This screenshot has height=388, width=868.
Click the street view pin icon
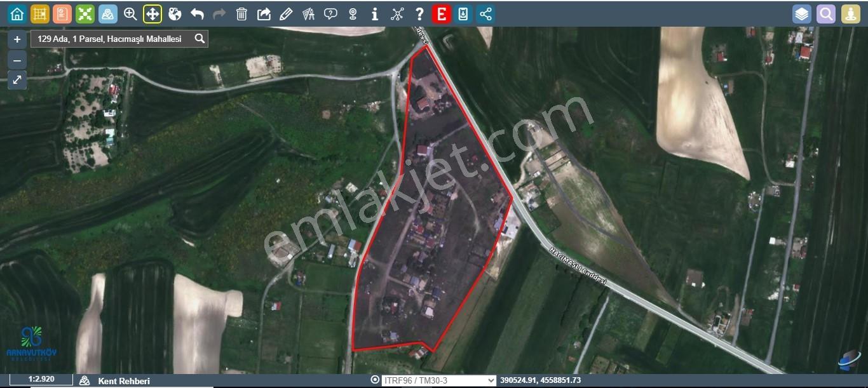[353, 14]
